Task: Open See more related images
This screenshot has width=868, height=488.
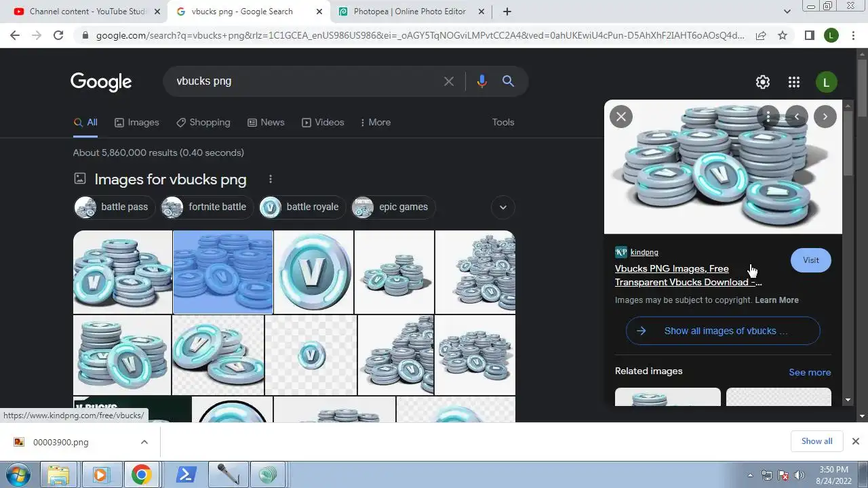Action: click(x=810, y=372)
